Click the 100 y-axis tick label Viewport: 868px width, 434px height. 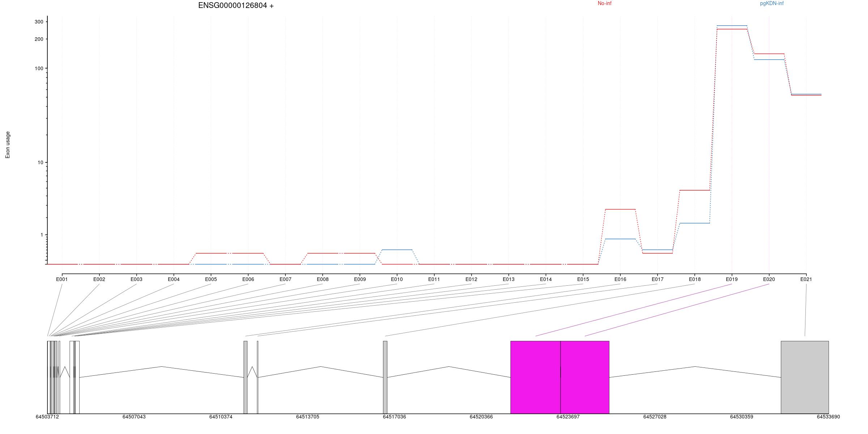pos(39,68)
